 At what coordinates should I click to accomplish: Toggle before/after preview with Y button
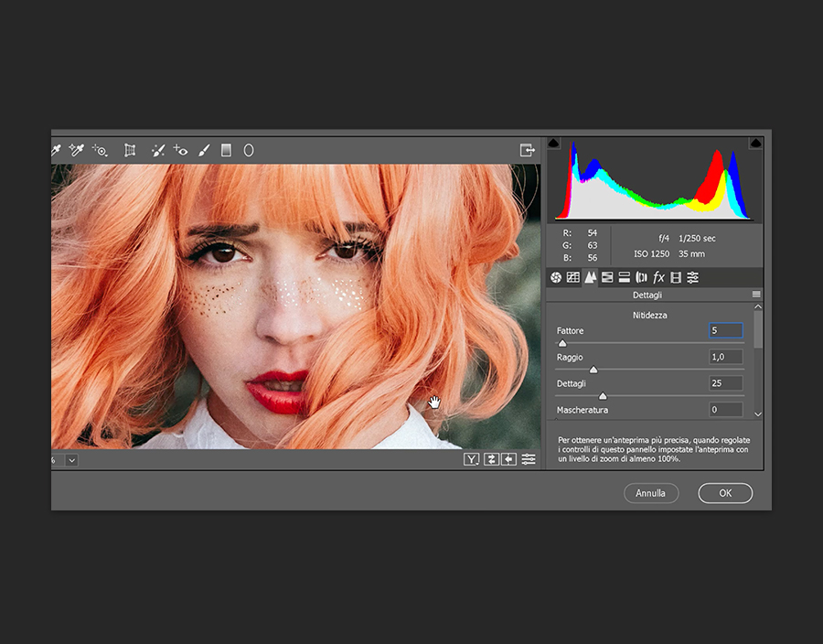(471, 459)
